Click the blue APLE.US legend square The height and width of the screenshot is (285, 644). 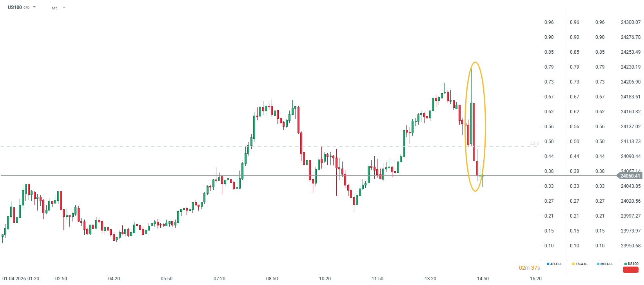[x=548, y=264]
